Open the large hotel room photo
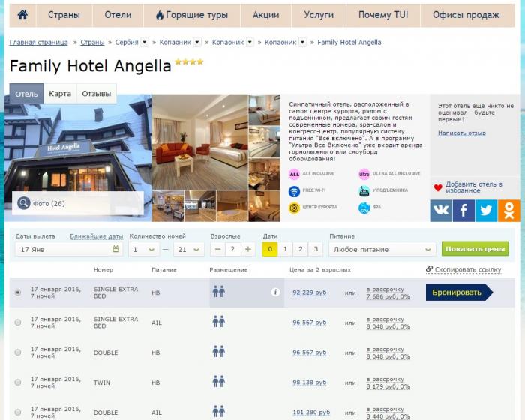Image resolution: width=525 pixels, height=420 pixels. coord(200,142)
